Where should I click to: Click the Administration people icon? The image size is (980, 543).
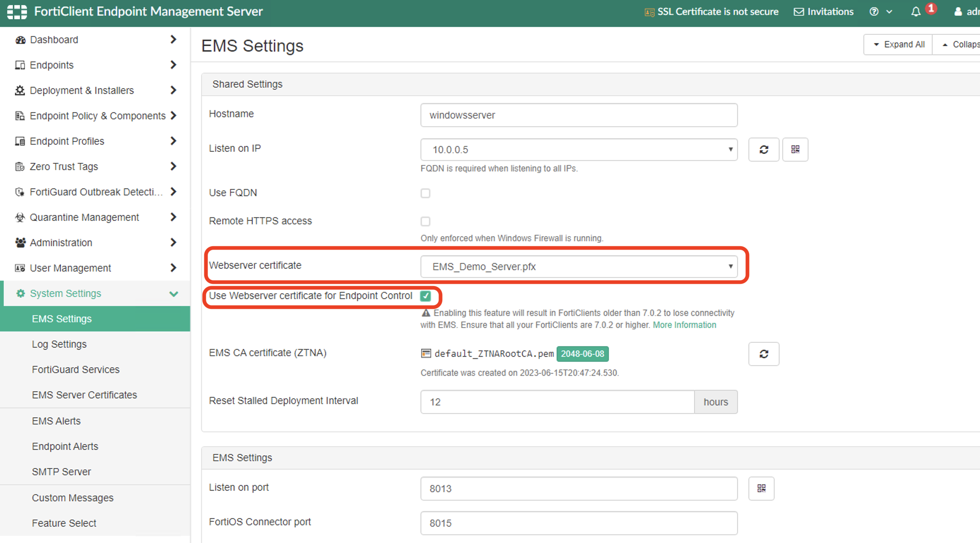coord(20,243)
